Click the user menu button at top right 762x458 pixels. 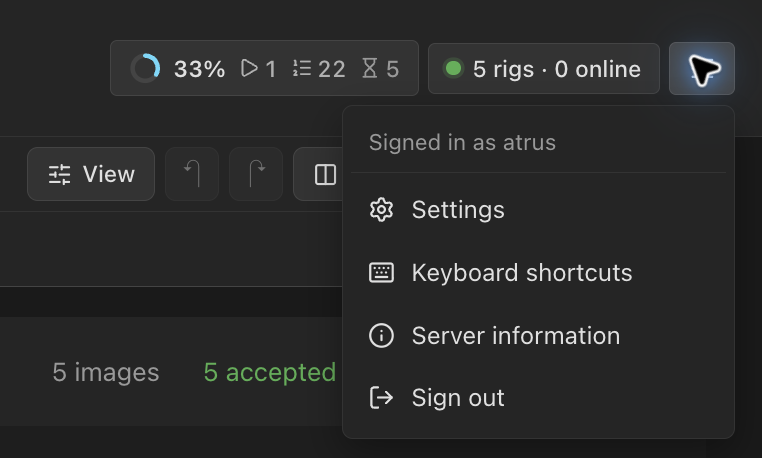pos(702,69)
